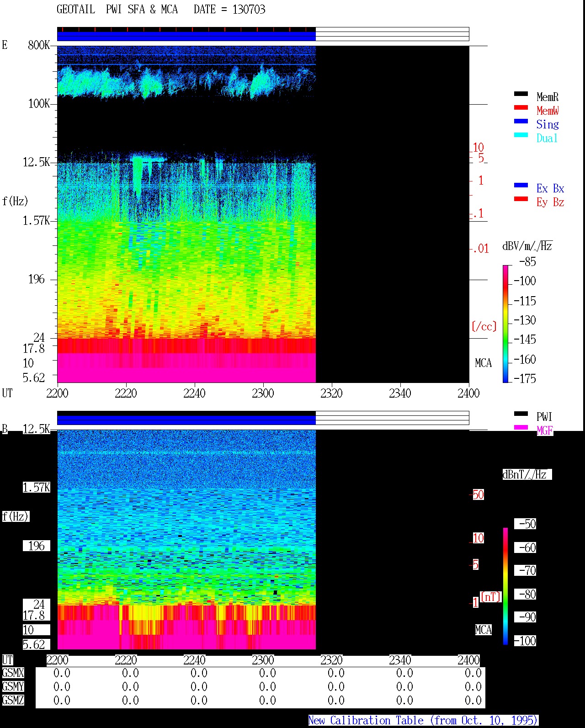Click the dBnT magnetic field color scale bar
585x728 pixels.
click(x=505, y=586)
